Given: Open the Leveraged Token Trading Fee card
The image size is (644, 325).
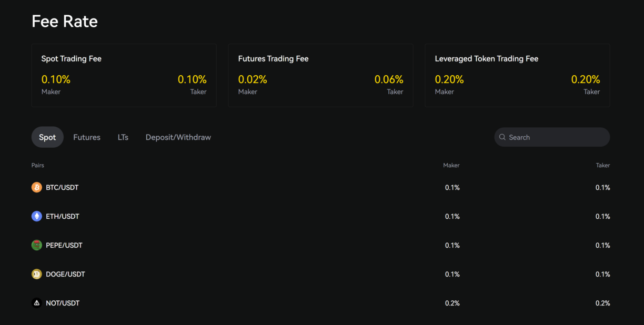Looking at the screenshot, I should pos(517,75).
